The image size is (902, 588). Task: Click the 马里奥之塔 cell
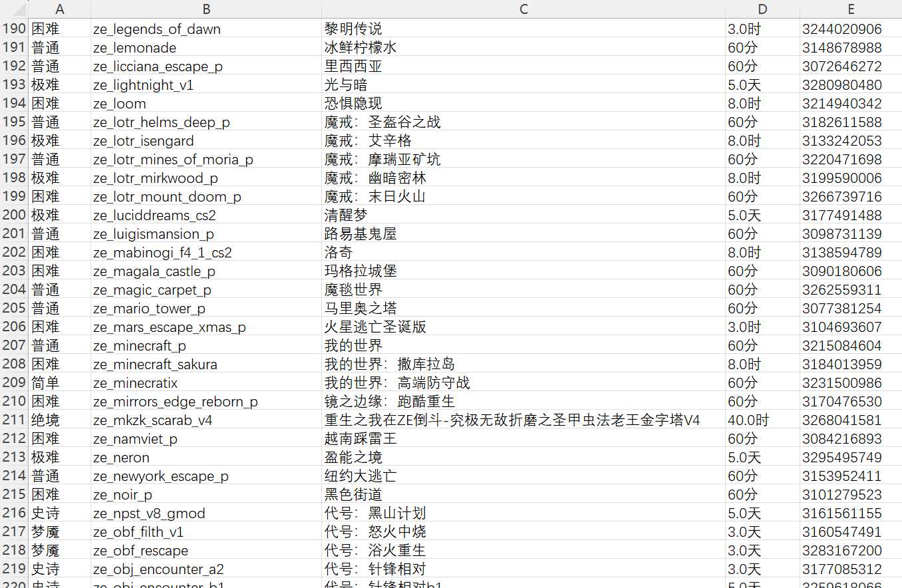coord(524,309)
